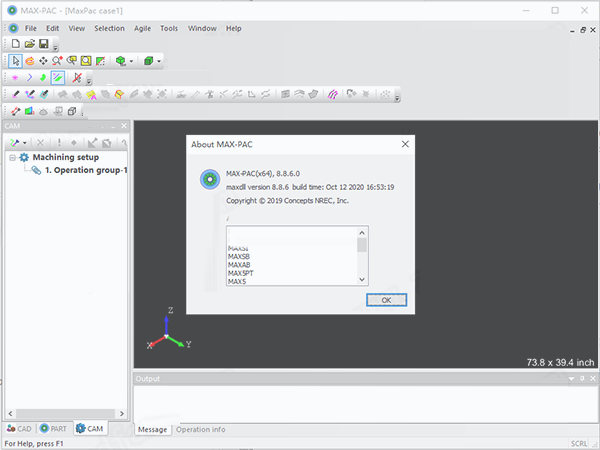
Task: Activate the zoom magnifier tool
Action: tap(57, 61)
